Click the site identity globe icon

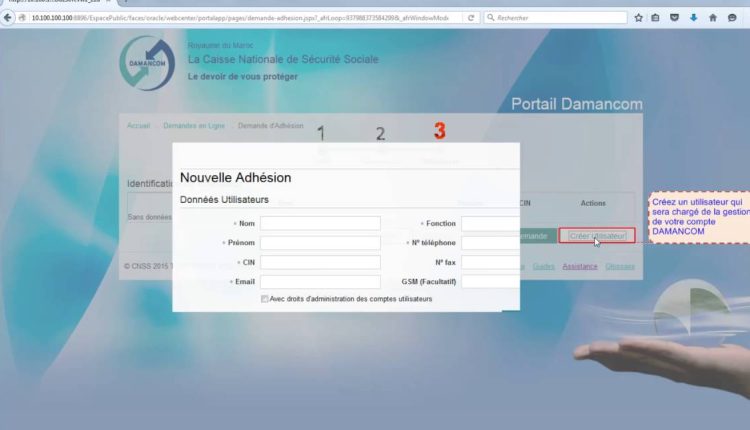[x=22, y=18]
